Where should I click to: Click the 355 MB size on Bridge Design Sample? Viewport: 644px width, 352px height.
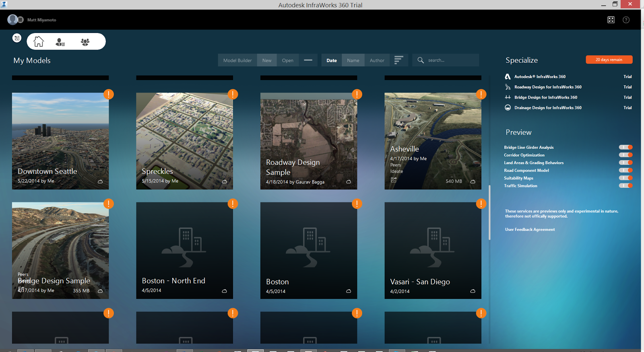[81, 290]
